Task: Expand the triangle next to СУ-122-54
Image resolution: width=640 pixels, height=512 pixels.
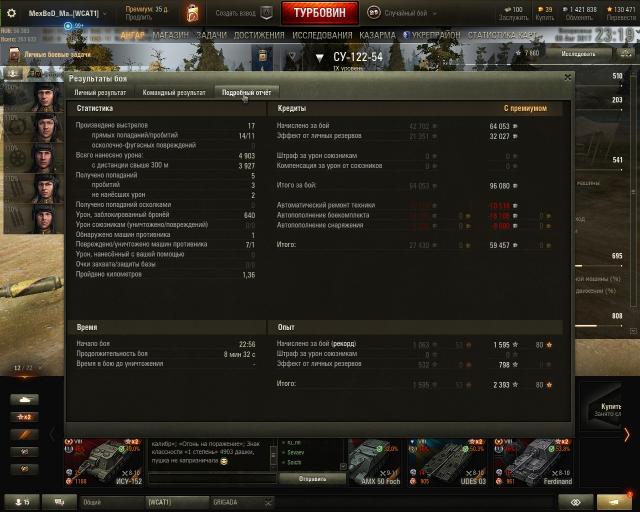Action: tap(320, 58)
